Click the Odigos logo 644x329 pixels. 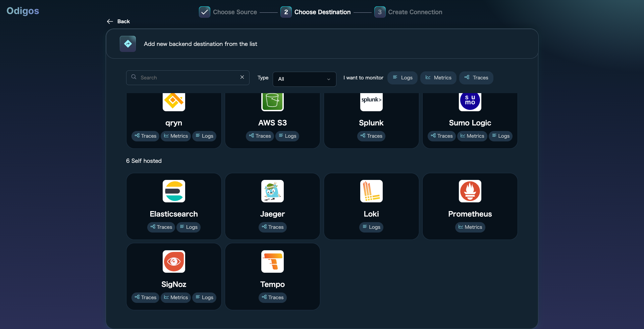(x=23, y=11)
